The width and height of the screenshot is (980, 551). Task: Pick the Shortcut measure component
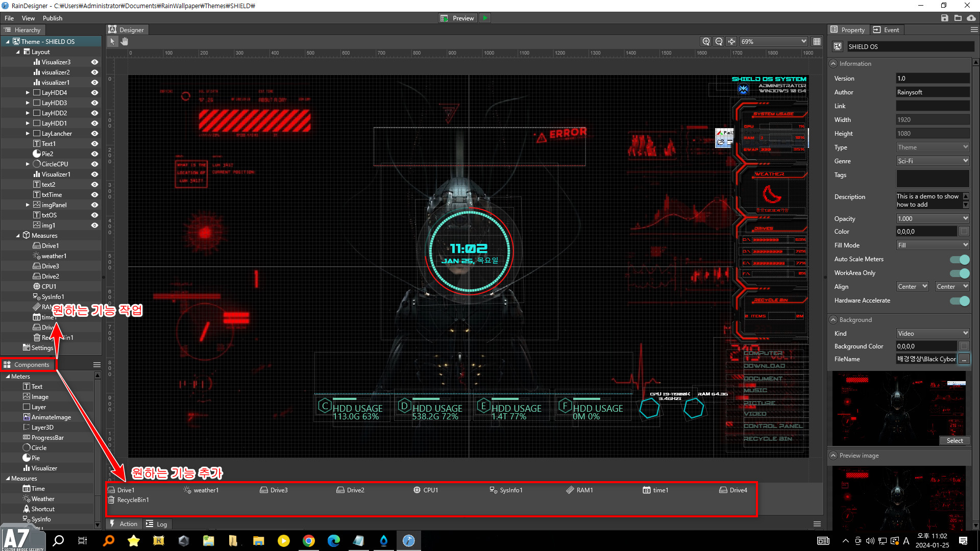[x=39, y=509]
